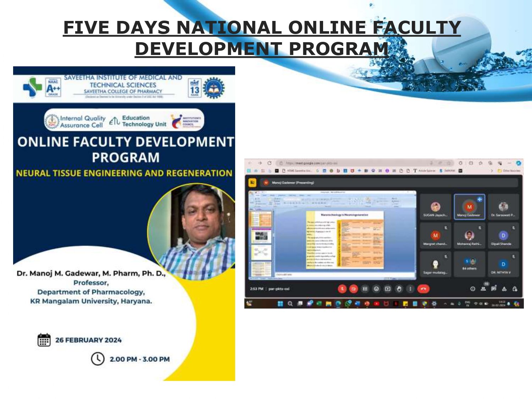Open host controls lock icon

click(x=515, y=289)
